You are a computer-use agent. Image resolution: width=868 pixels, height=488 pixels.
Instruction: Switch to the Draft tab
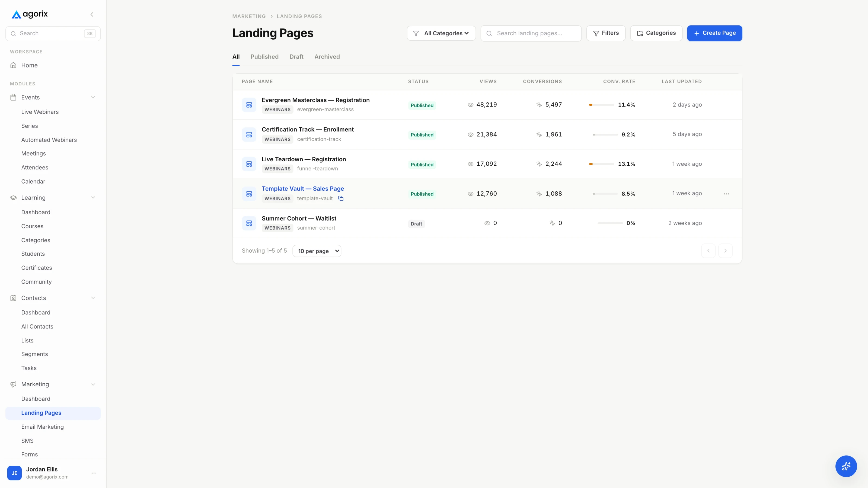(296, 57)
